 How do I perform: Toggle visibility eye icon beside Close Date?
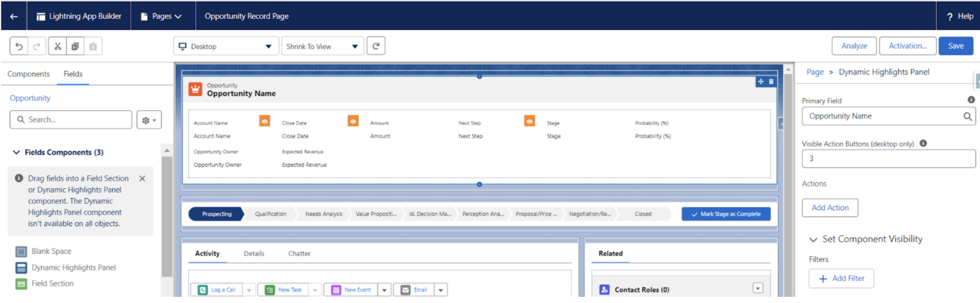[353, 121]
